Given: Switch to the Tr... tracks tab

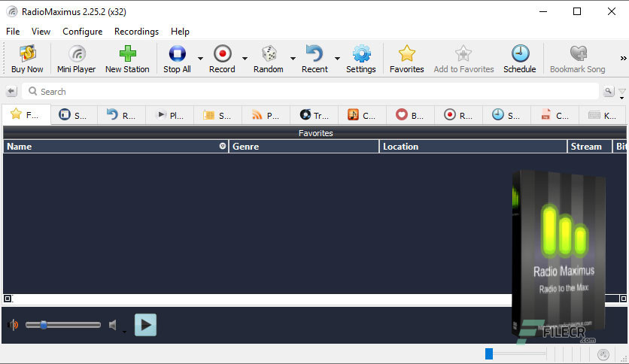Looking at the screenshot, I should click(x=314, y=116).
